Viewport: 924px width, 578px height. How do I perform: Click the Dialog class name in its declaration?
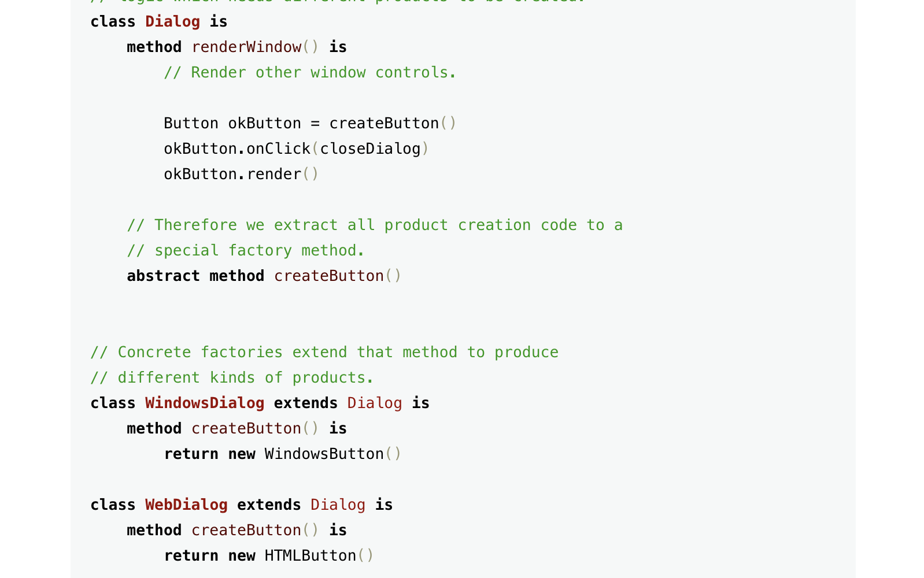click(x=172, y=22)
